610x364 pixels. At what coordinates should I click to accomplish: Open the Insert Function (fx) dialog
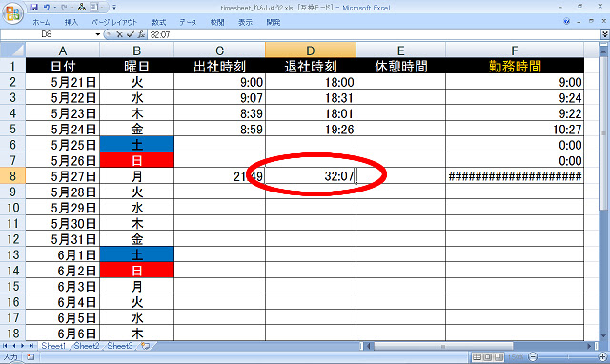point(141,34)
